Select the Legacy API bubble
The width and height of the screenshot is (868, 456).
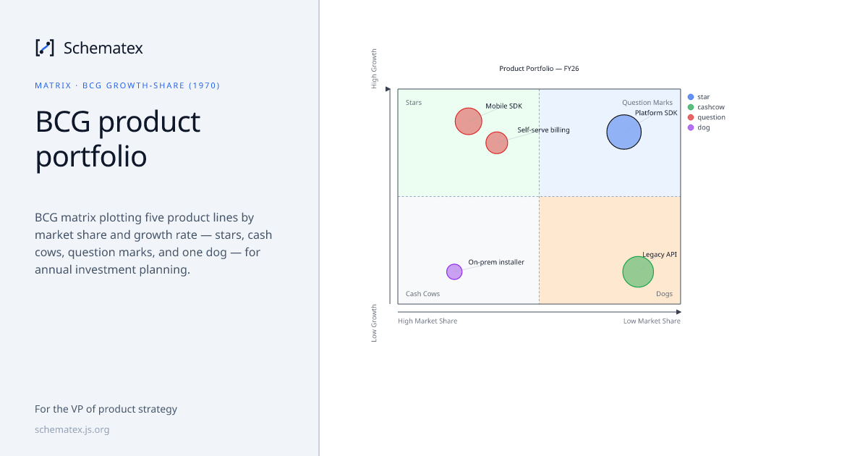638,272
